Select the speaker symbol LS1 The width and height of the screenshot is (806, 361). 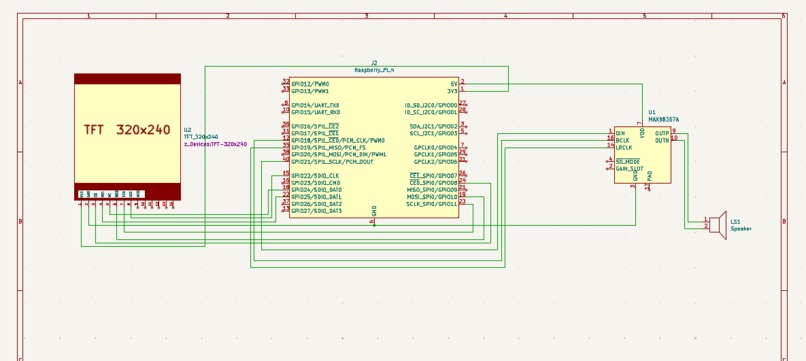coord(718,225)
